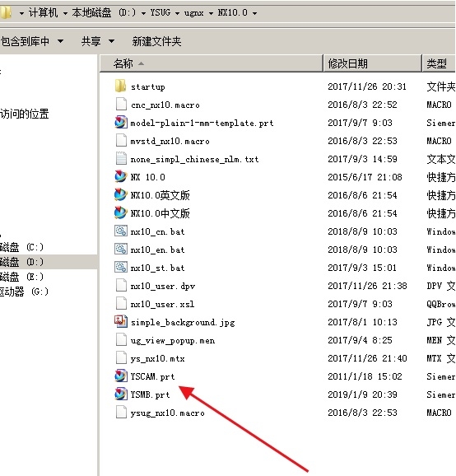This screenshot has height=476, width=456.
Task: Click the ys_nx10.mtx file icon
Action: 121,358
